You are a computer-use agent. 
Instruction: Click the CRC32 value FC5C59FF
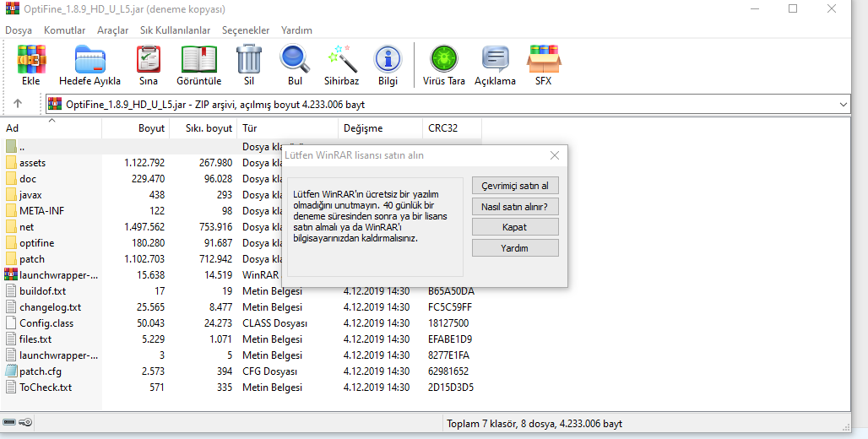click(450, 306)
